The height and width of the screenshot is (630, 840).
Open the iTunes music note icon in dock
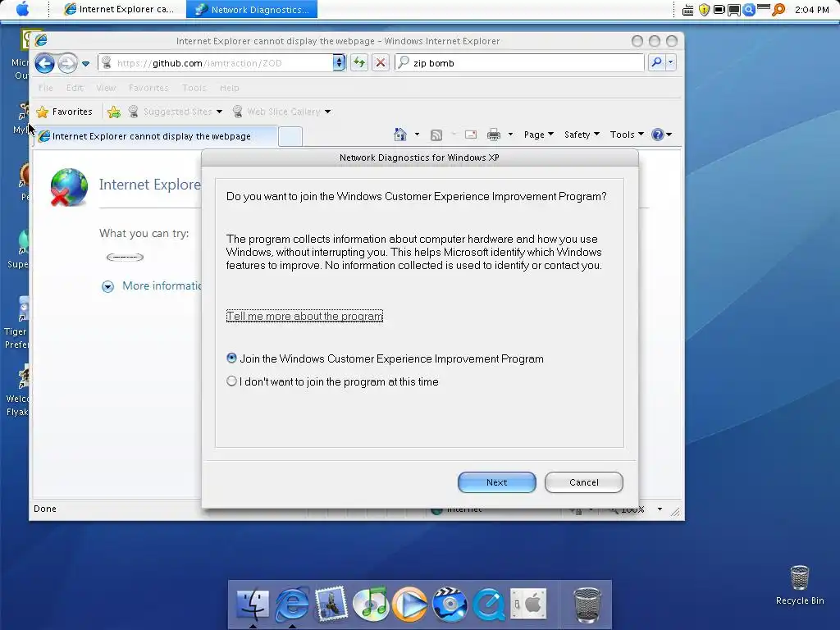click(x=371, y=605)
